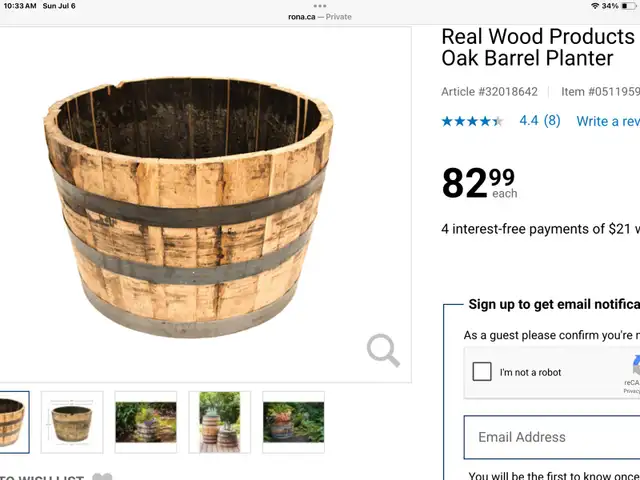
Task: Click the 82.99 price text
Action: pos(479,183)
